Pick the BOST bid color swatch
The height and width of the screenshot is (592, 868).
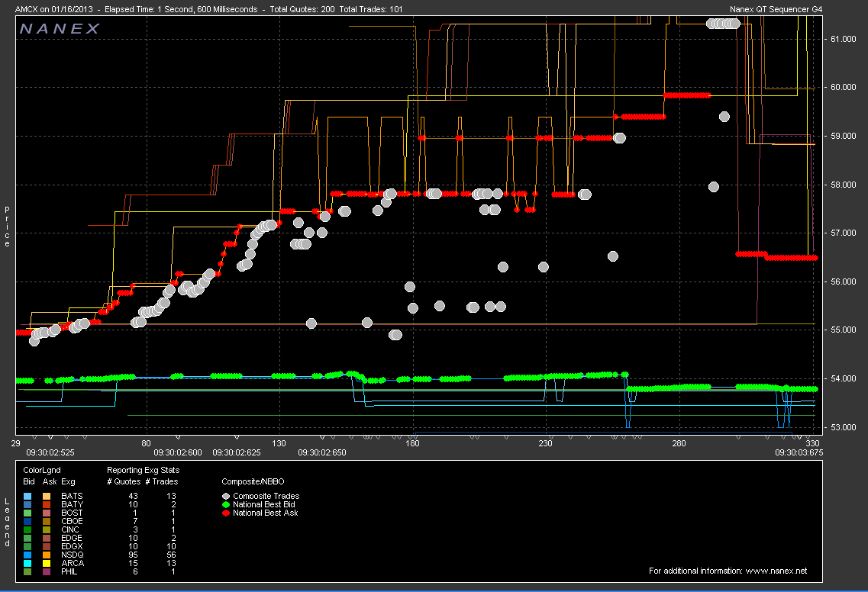click(28, 513)
